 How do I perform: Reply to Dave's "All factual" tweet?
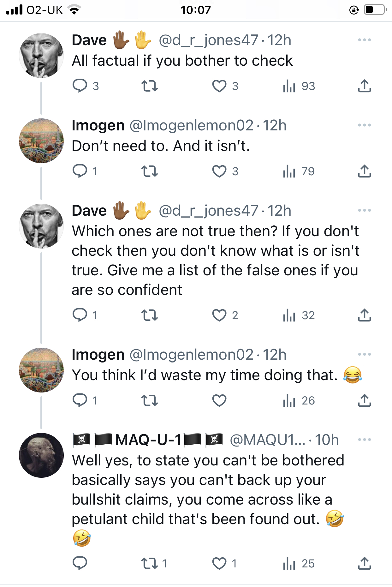pyautogui.click(x=80, y=86)
